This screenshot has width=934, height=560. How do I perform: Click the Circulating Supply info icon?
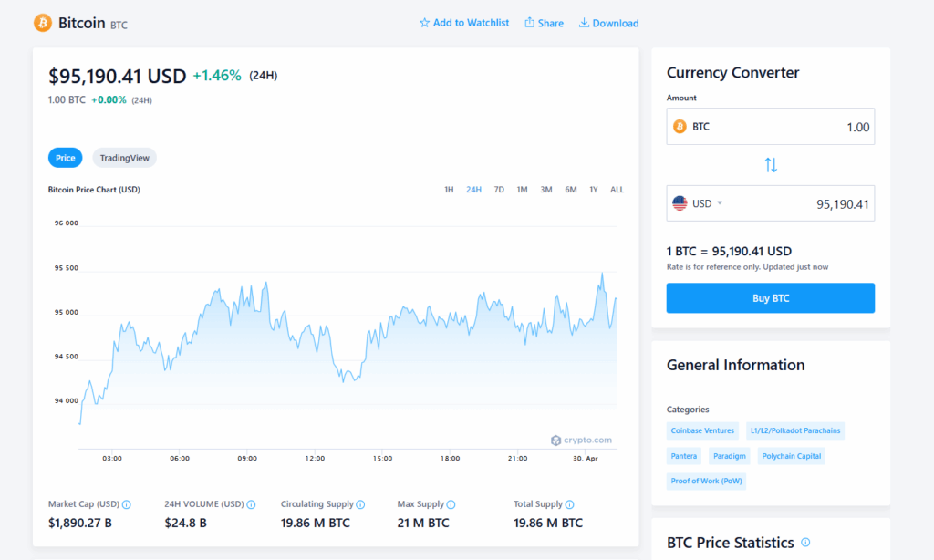361,504
